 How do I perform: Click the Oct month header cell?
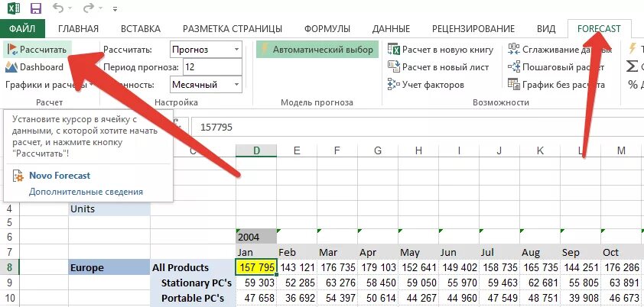coord(621,252)
